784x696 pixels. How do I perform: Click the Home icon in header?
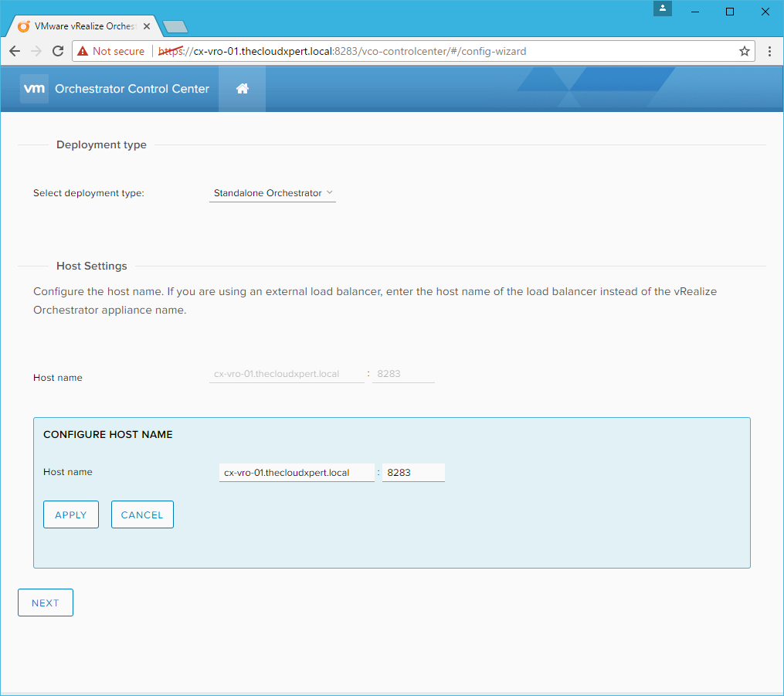tap(242, 89)
